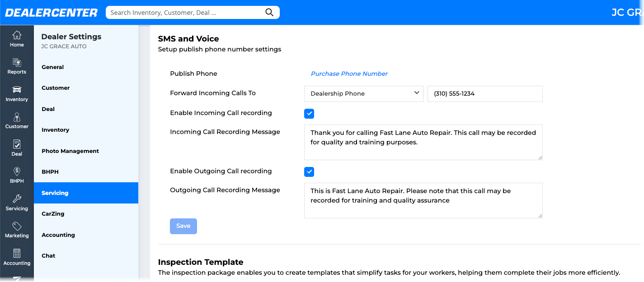Click the Incoming Call Recording Message textarea

(x=423, y=143)
